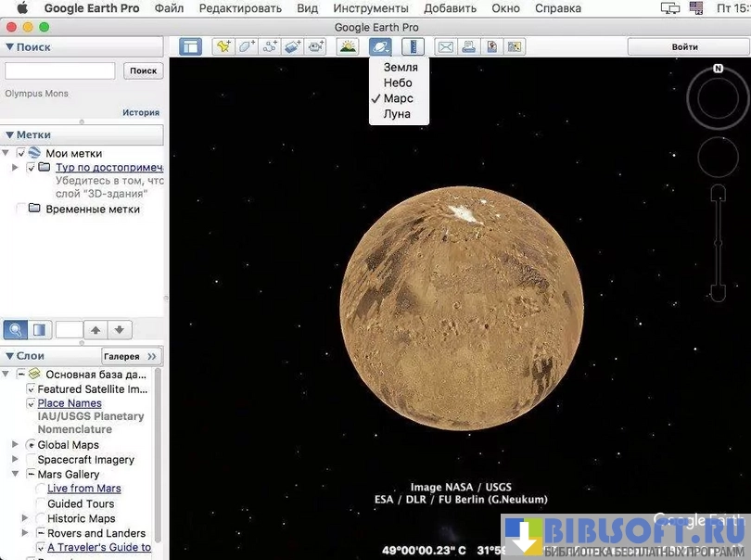Click the email envelope toolbar icon
Viewport: 751px width, 560px height.
coord(446,46)
